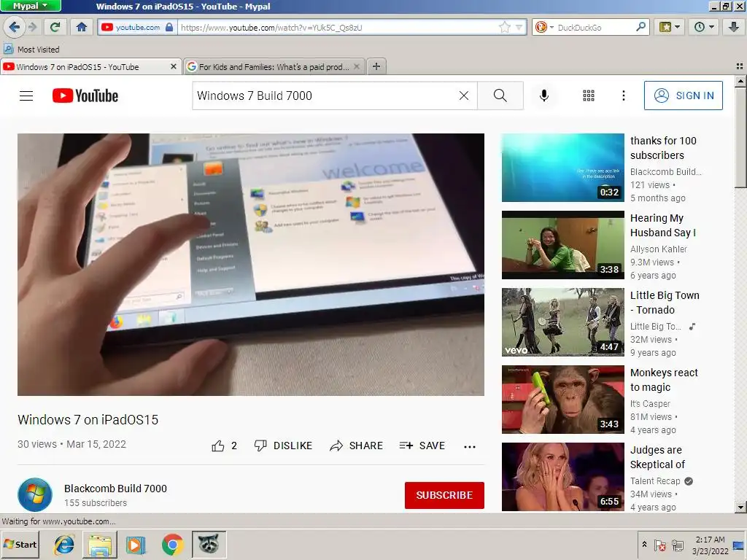Click the main video player
Image resolution: width=747 pixels, height=560 pixels.
[x=251, y=264]
